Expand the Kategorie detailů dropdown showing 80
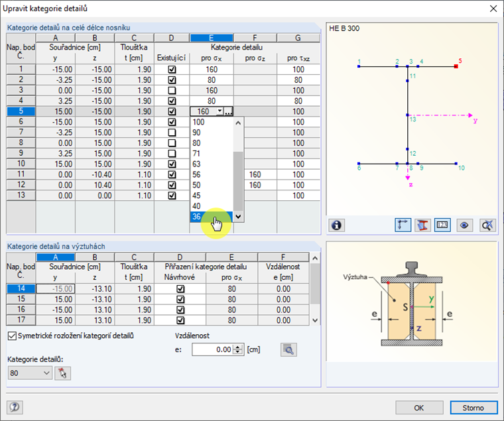The height and width of the screenshot is (421, 504). (46, 373)
